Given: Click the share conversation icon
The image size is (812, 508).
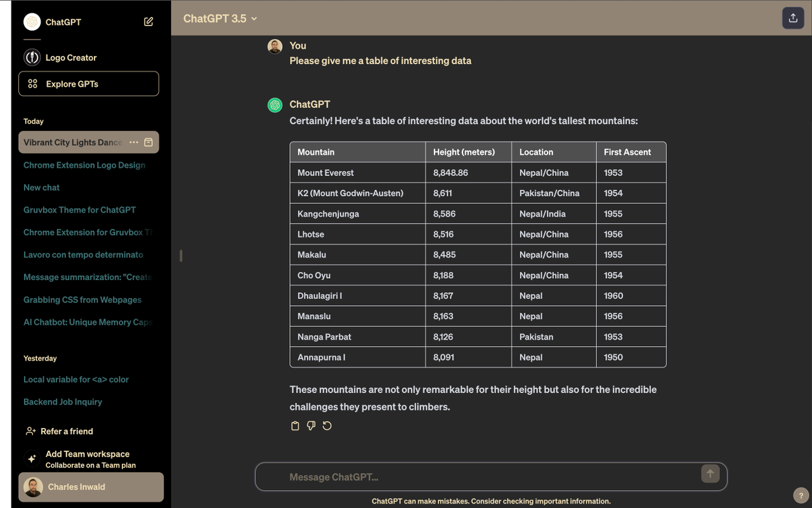Looking at the screenshot, I should click(792, 18).
